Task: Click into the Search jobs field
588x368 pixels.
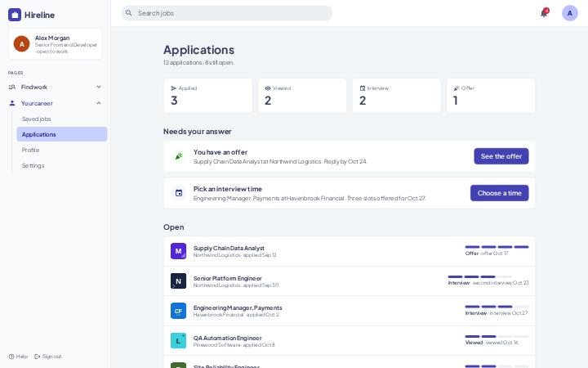Action: coord(227,13)
